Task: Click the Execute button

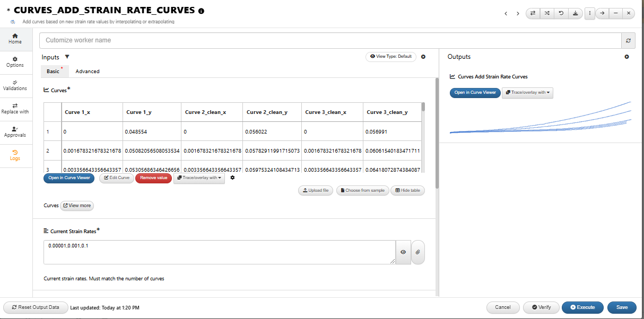Action: (582, 307)
